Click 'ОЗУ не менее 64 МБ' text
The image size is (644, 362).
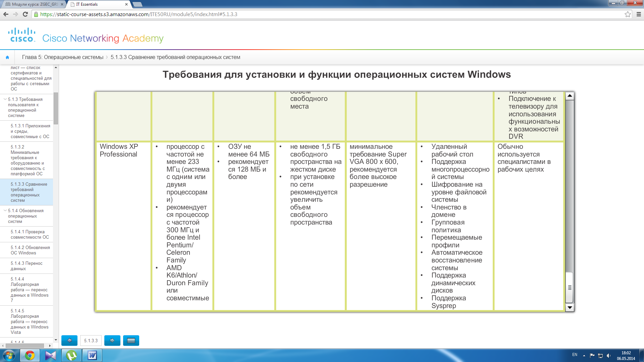249,150
